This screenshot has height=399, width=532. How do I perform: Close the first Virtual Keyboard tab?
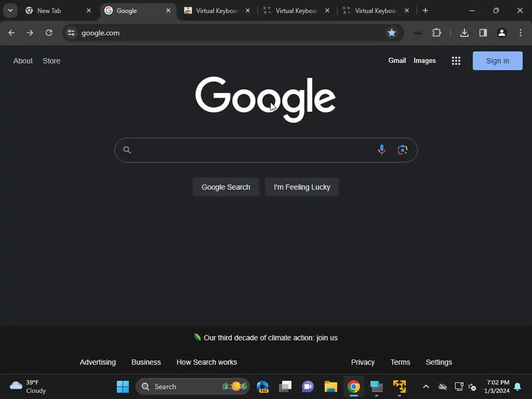point(248,10)
